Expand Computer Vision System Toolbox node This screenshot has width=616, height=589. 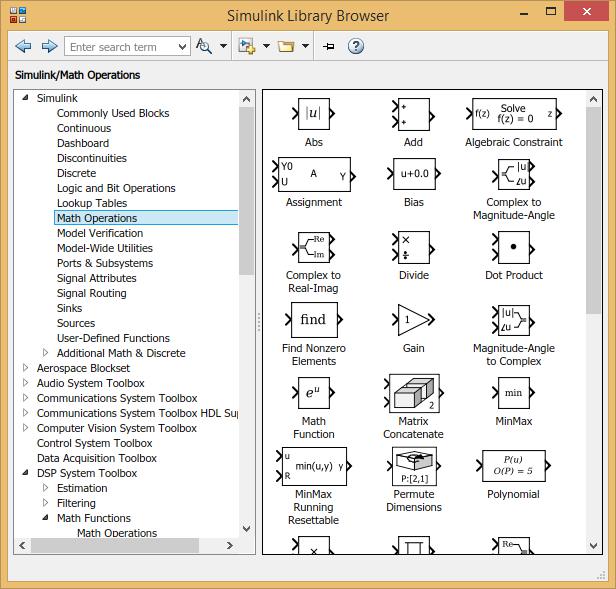point(26,428)
